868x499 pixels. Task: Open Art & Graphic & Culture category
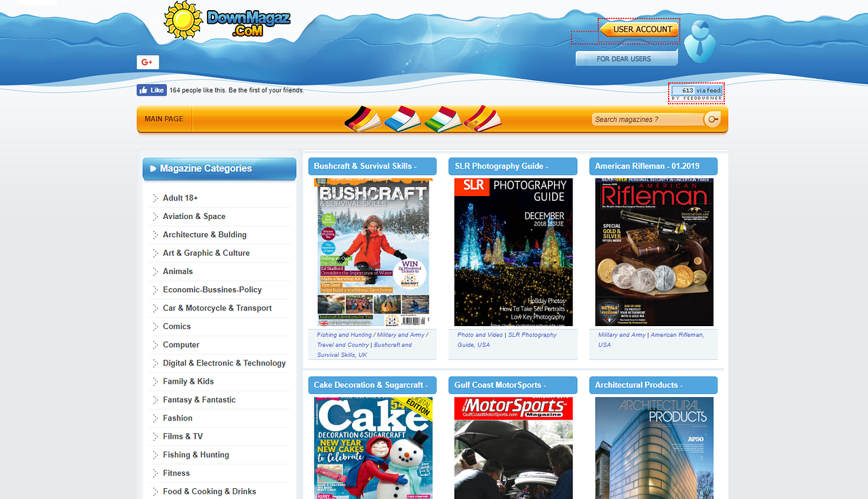pos(206,253)
